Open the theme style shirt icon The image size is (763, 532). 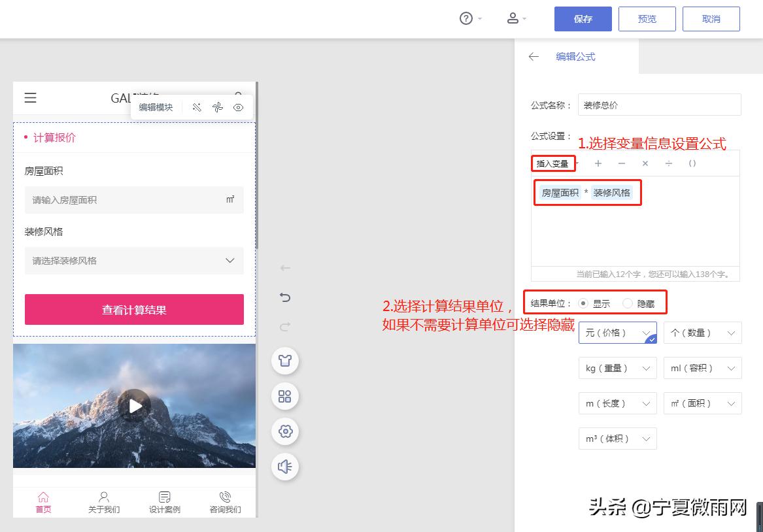click(x=284, y=360)
